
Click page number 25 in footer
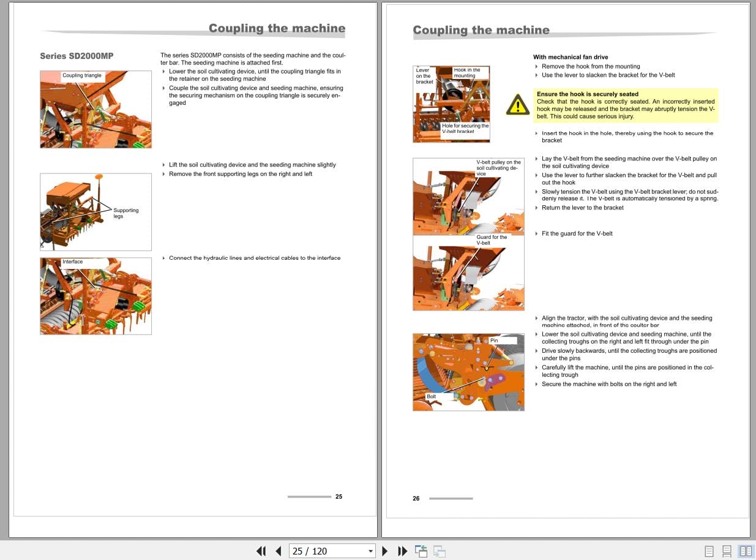(x=339, y=496)
